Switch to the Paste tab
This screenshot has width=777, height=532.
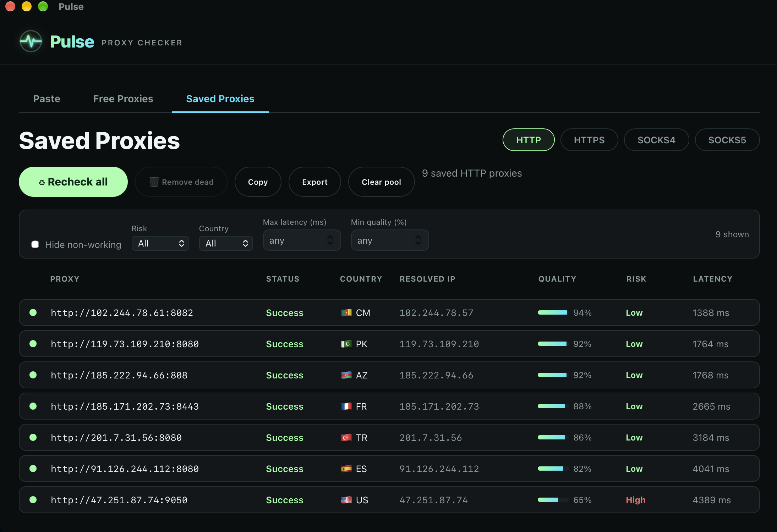pos(46,99)
